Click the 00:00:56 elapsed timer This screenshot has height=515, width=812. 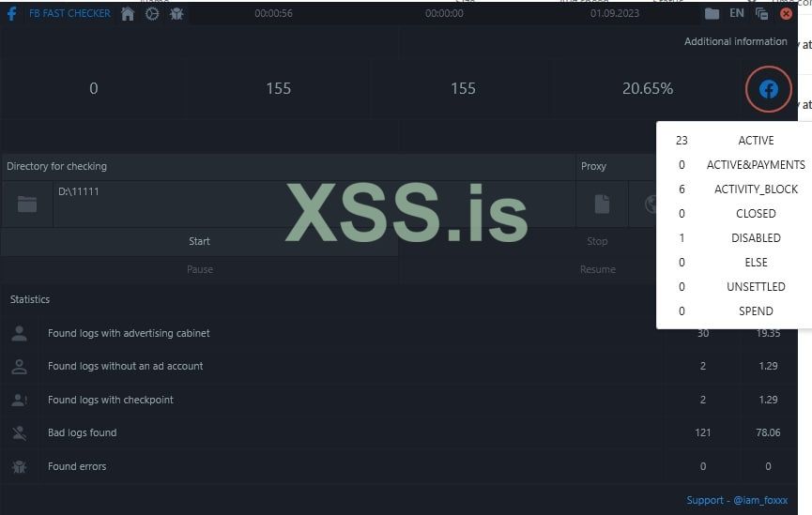click(x=273, y=13)
